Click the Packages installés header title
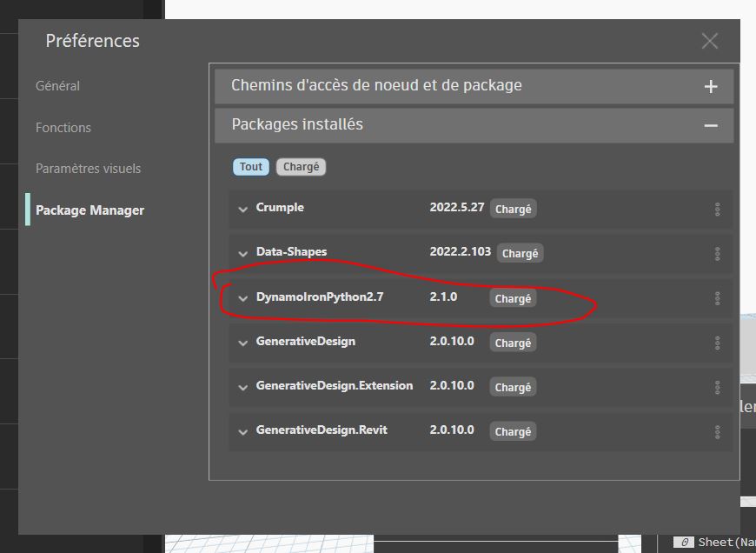 pyautogui.click(x=297, y=124)
